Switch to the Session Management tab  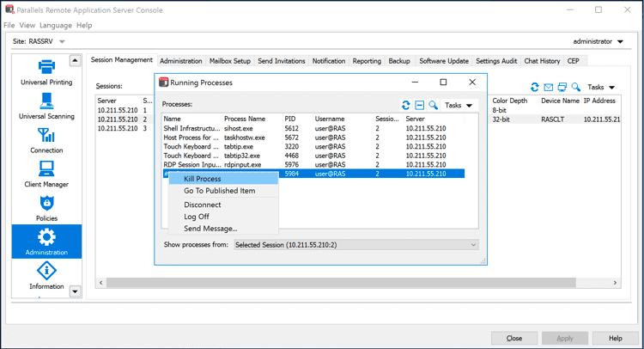[x=122, y=60]
